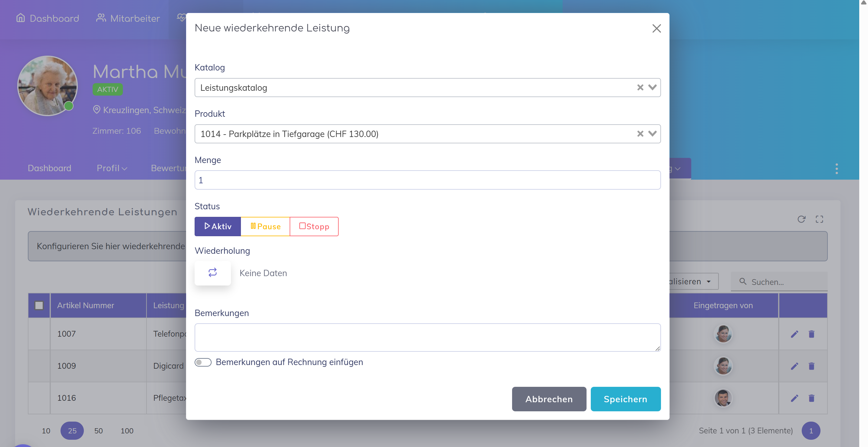868x447 pixels.
Task: Clear the Produkt selection with X
Action: 640,134
